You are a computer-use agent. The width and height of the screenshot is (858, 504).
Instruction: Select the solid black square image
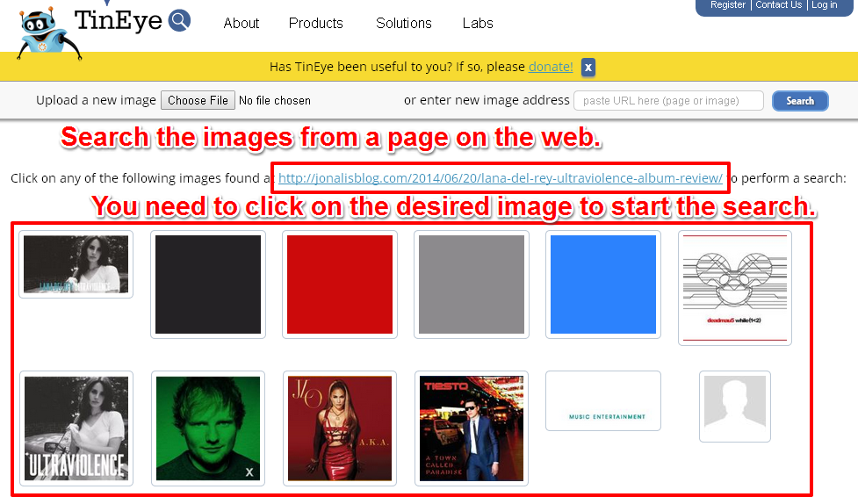pos(208,284)
